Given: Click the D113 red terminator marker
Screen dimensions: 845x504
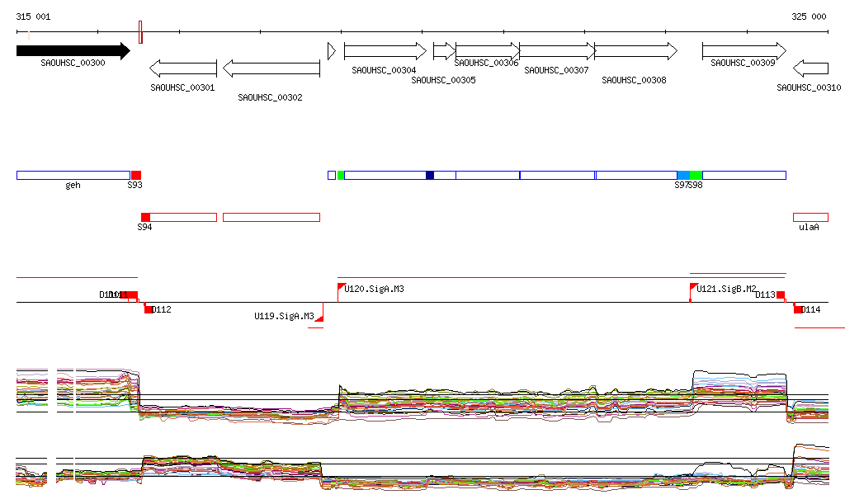Looking at the screenshot, I should (781, 295).
